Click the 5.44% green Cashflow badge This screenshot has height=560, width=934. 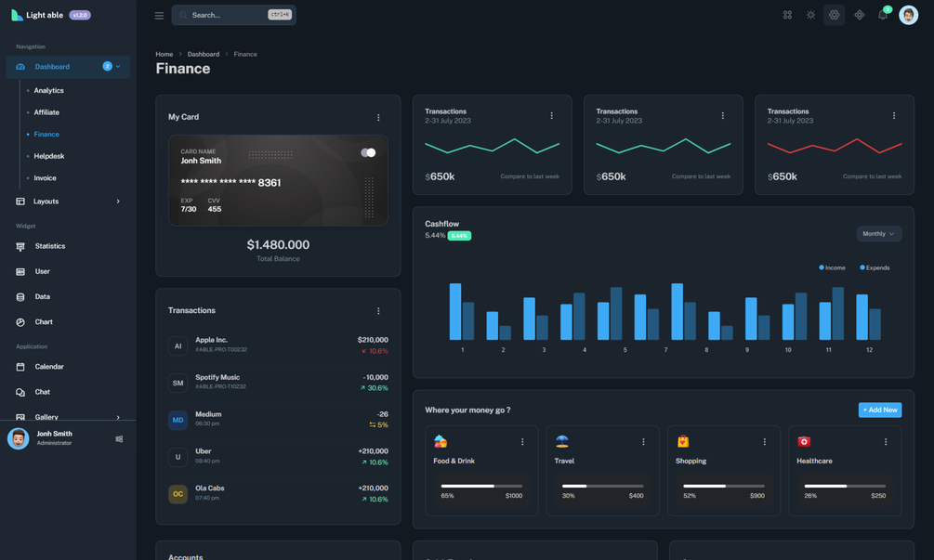459,236
